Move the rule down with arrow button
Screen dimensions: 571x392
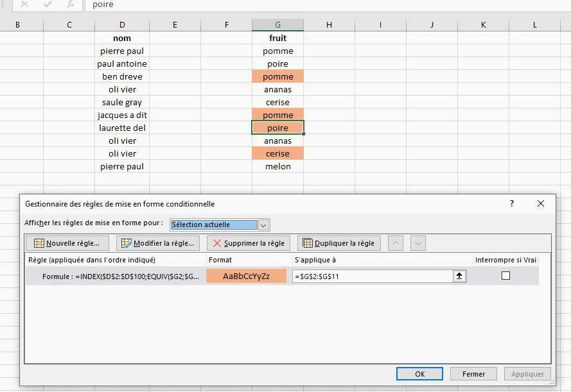pyautogui.click(x=418, y=243)
